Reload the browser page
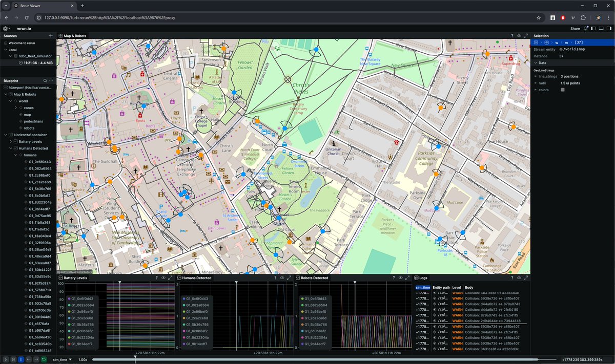Viewport: 615px width, 364px height. coord(26,17)
